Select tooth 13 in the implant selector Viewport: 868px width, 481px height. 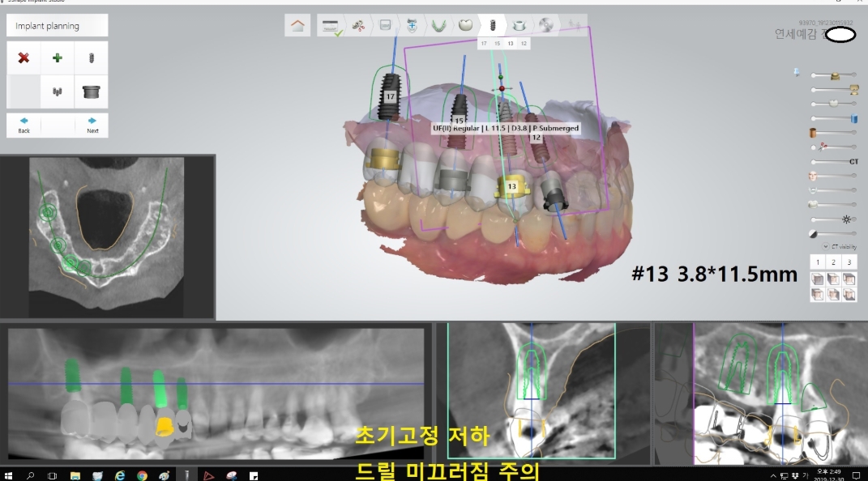click(511, 43)
